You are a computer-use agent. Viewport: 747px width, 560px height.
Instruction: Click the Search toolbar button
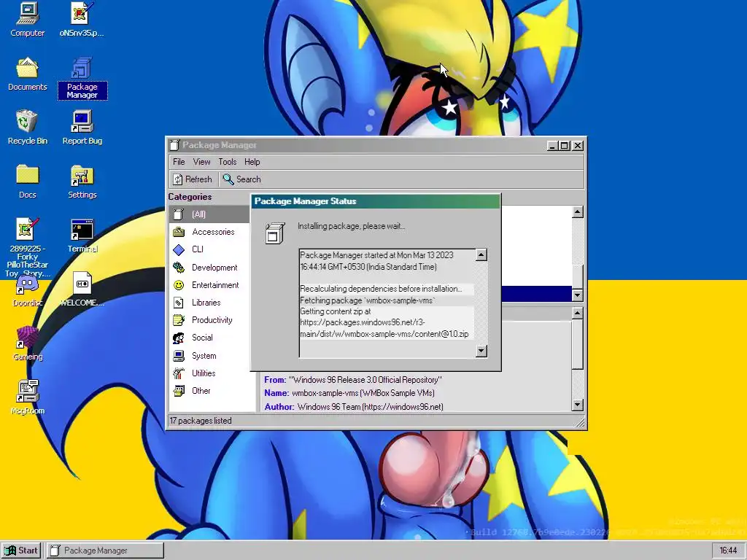(x=242, y=179)
